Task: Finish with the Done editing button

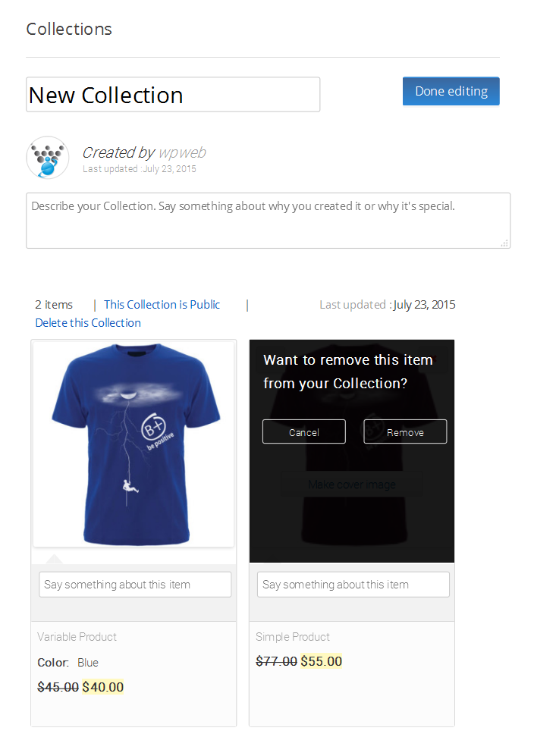Action: 451,91
